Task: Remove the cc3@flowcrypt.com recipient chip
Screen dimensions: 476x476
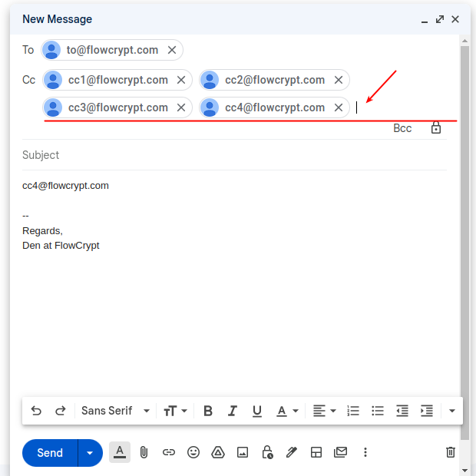Action: [x=181, y=107]
